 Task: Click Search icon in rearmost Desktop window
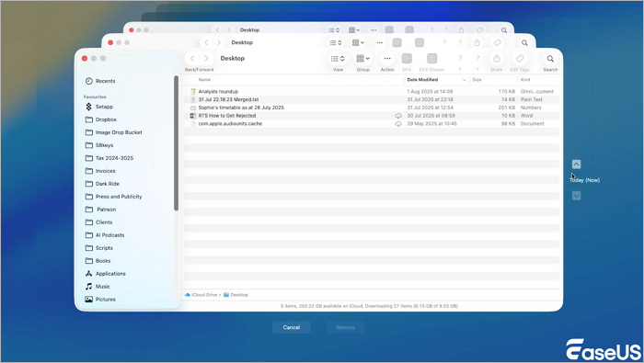click(504, 30)
